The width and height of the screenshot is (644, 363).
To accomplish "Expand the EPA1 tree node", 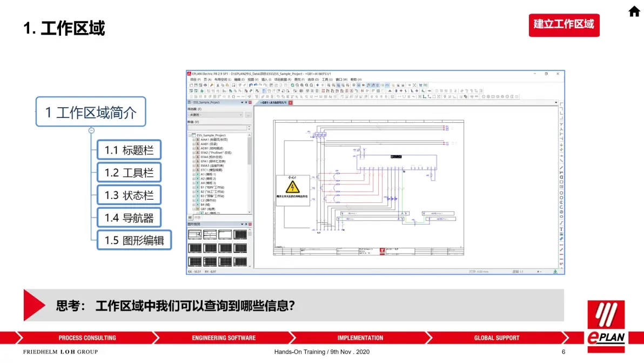I will [194, 161].
